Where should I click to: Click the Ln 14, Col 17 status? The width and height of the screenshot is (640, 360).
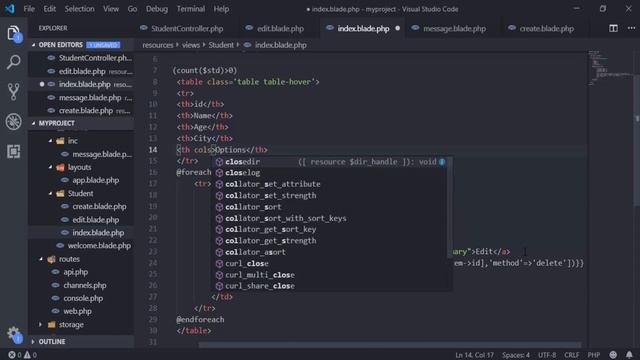point(474,355)
